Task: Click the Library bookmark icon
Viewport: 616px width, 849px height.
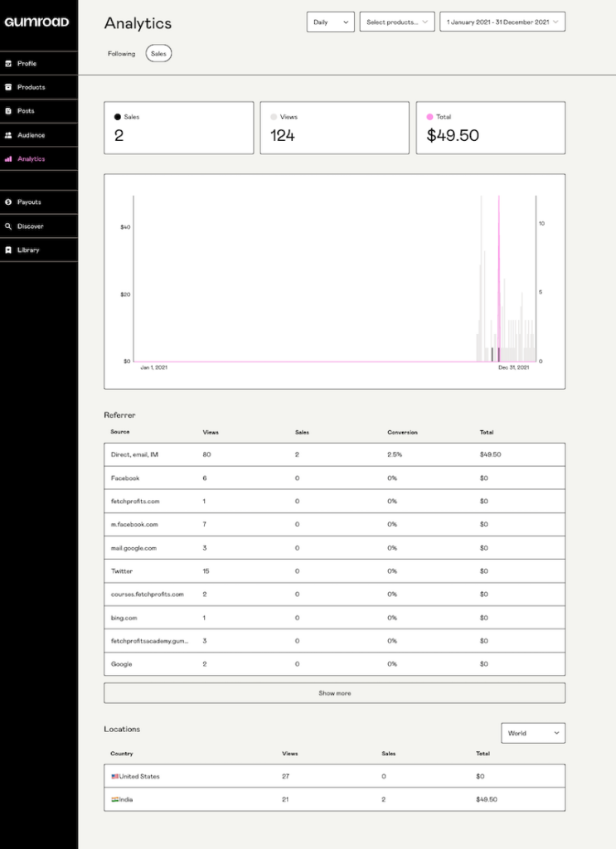Action: click(x=8, y=250)
